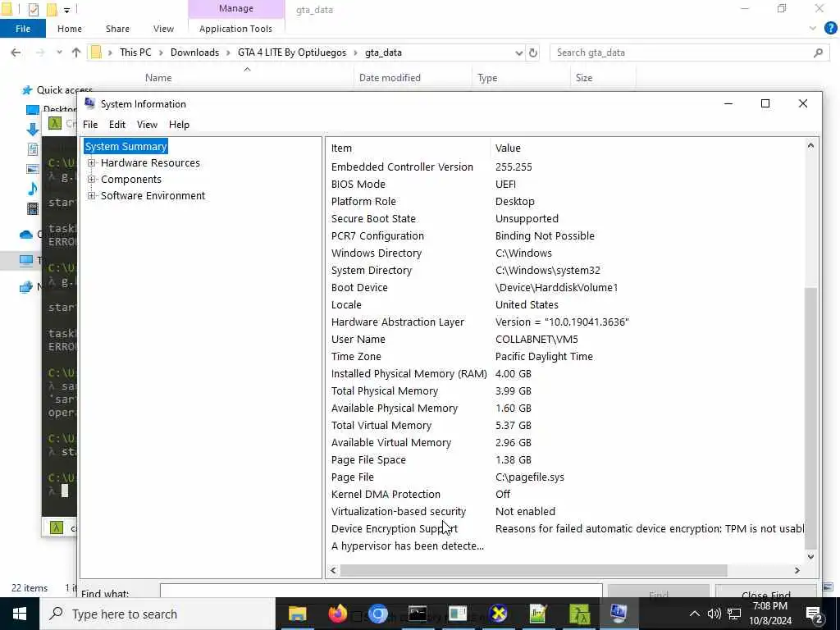840x630 pixels.
Task: Open recent locations dropdown in Explorer
Action: pyautogui.click(x=59, y=52)
